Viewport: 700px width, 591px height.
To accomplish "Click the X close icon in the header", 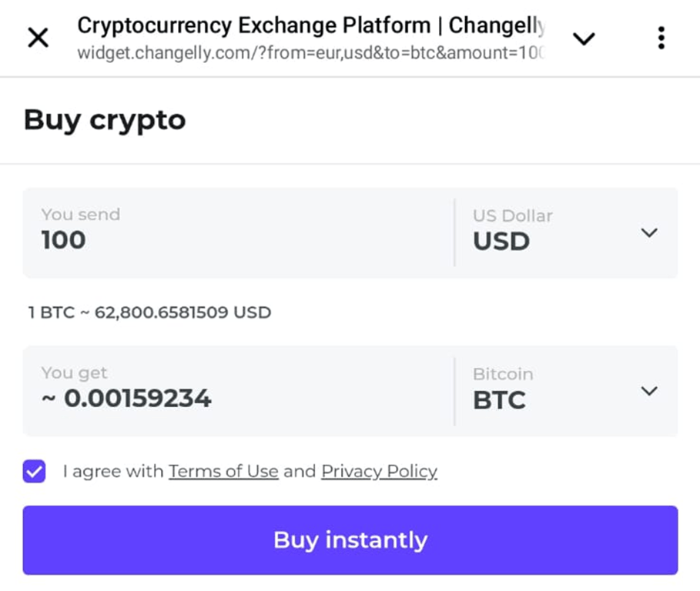I will (x=38, y=38).
